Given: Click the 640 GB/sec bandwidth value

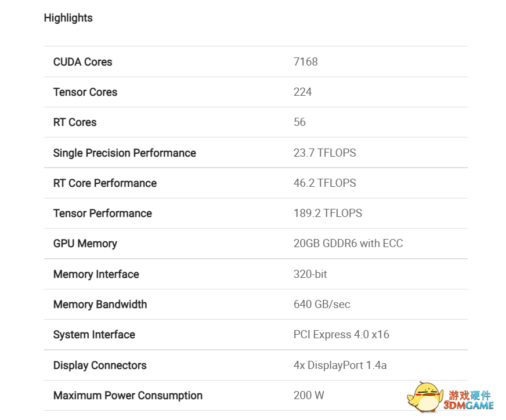Looking at the screenshot, I should click(321, 305).
